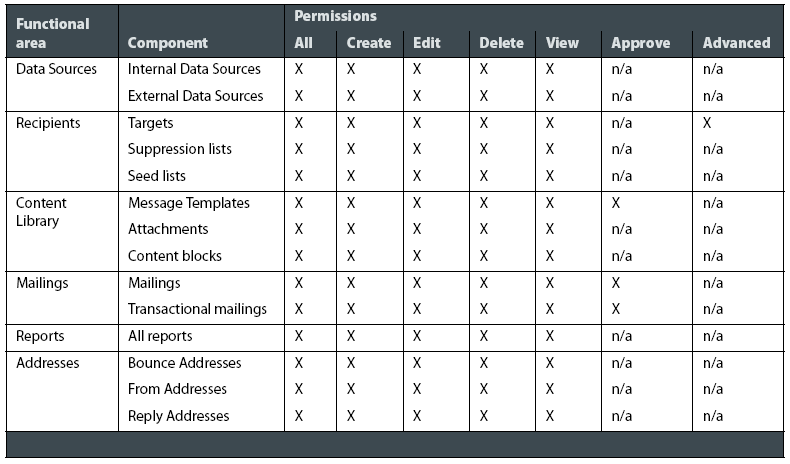Toggle Delete X for Seed lists
The image size is (790, 464).
pos(484,176)
